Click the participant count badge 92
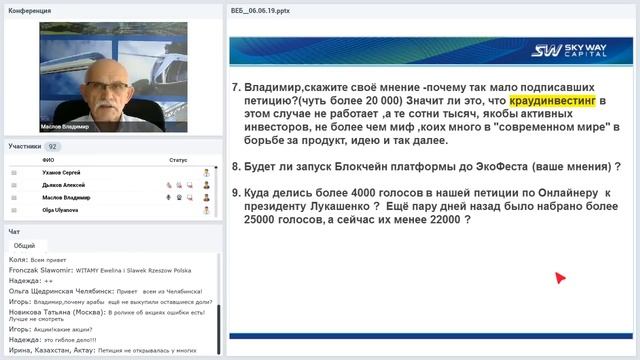 click(52, 146)
